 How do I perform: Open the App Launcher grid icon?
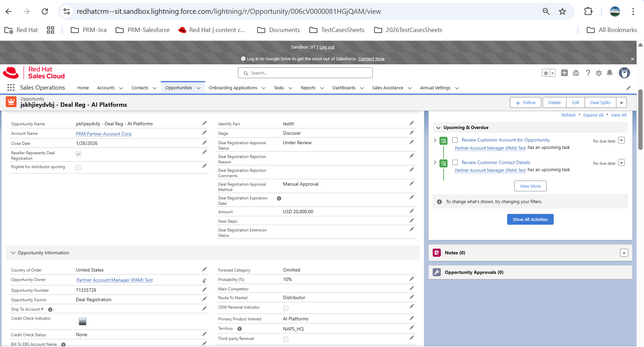(11, 88)
